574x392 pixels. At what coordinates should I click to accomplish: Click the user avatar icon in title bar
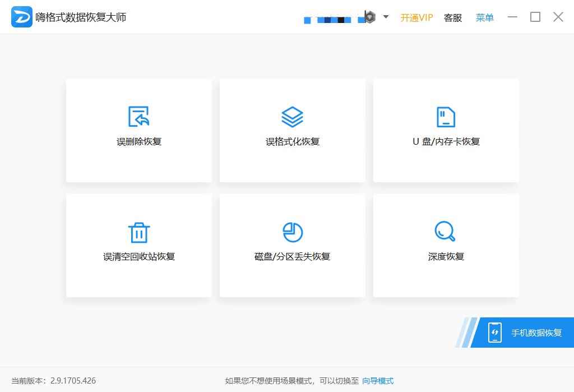click(369, 17)
